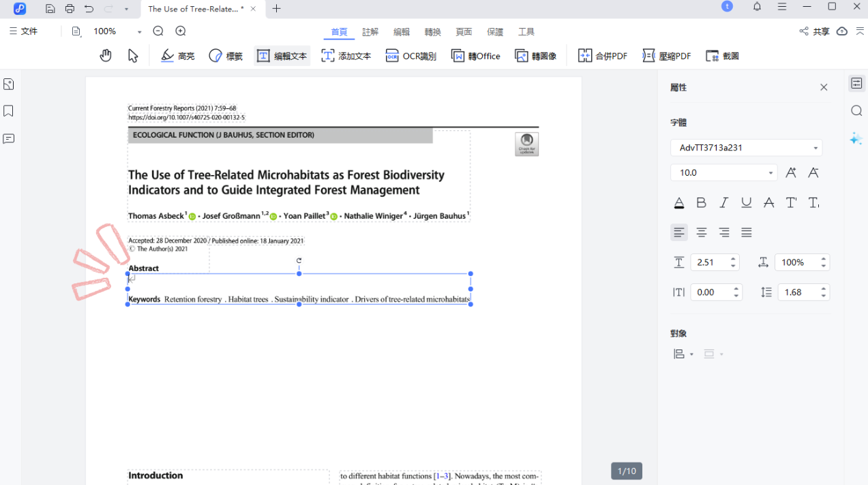
Task: Open the OCR識別 recognition tool
Action: tap(410, 55)
